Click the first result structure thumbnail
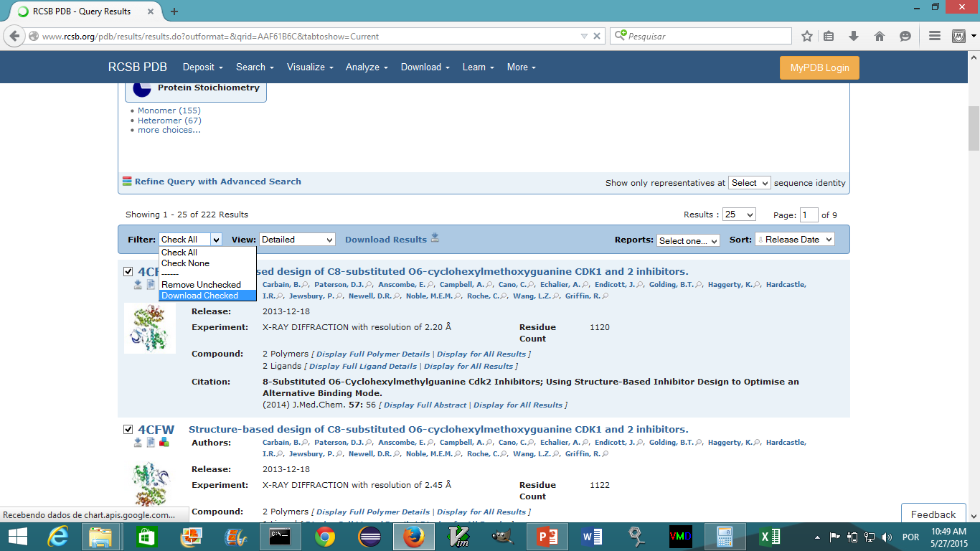Viewport: 980px width, 551px height. [150, 328]
